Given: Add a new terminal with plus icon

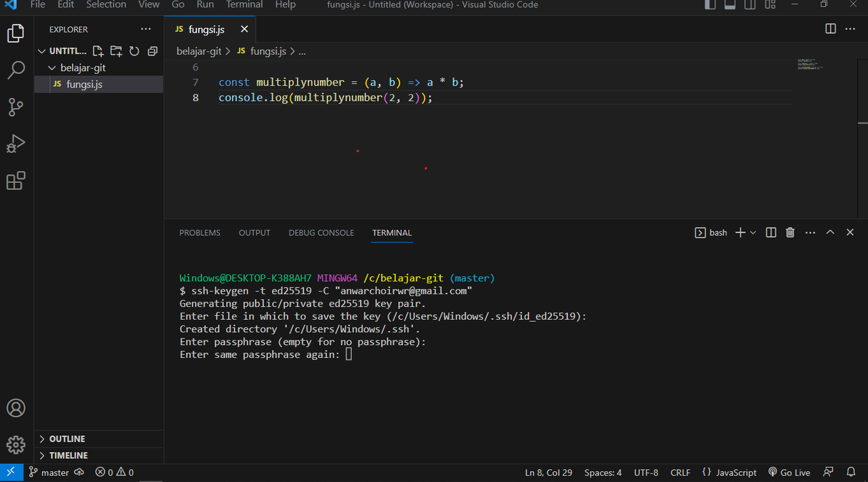Looking at the screenshot, I should [x=741, y=233].
